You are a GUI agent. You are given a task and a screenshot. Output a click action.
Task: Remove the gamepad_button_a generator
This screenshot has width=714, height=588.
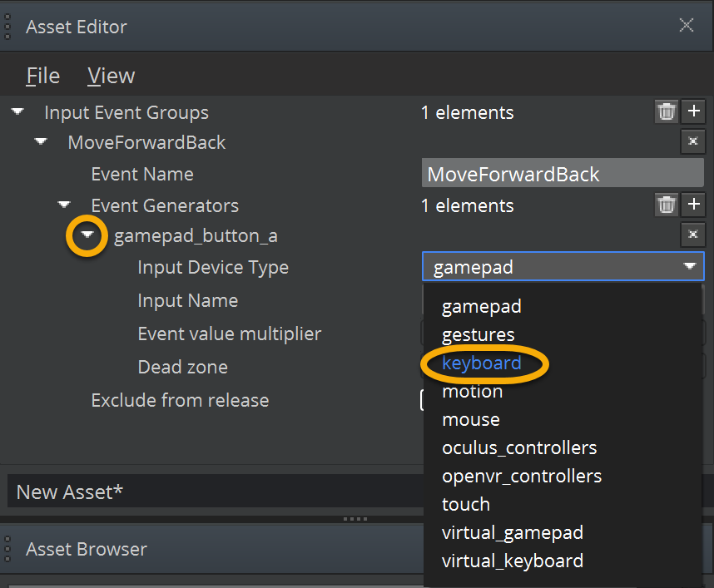coord(692,235)
